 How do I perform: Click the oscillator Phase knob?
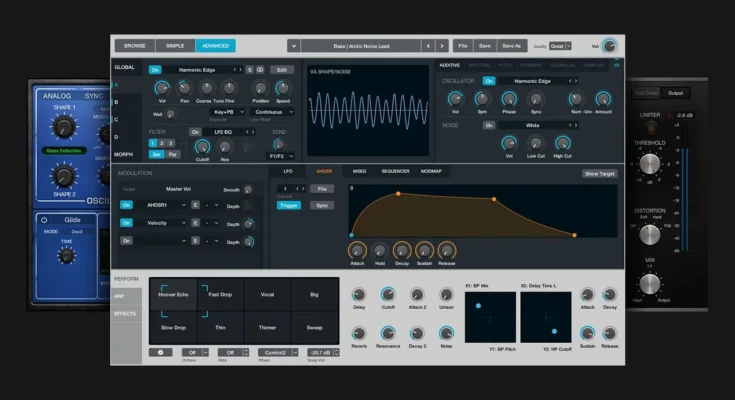coord(508,100)
